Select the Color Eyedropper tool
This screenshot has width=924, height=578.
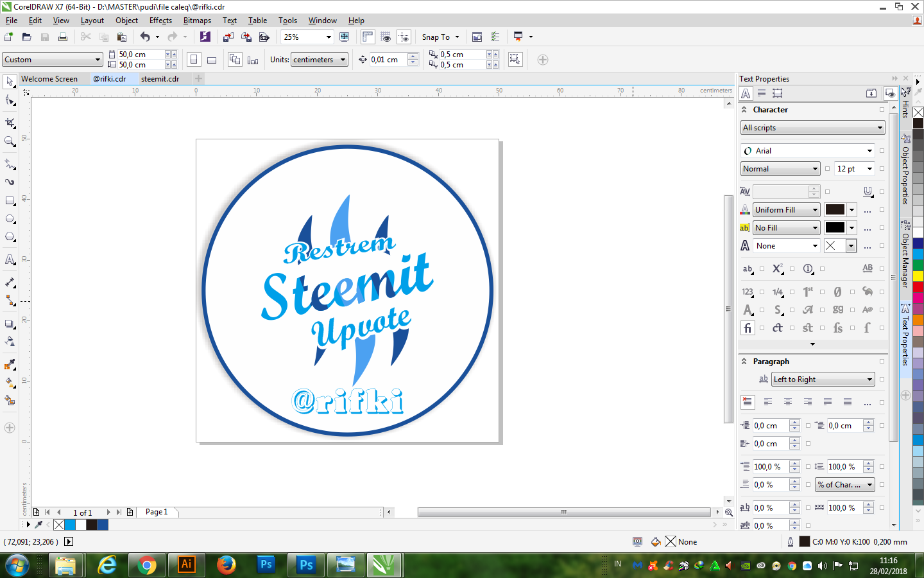[x=10, y=364]
